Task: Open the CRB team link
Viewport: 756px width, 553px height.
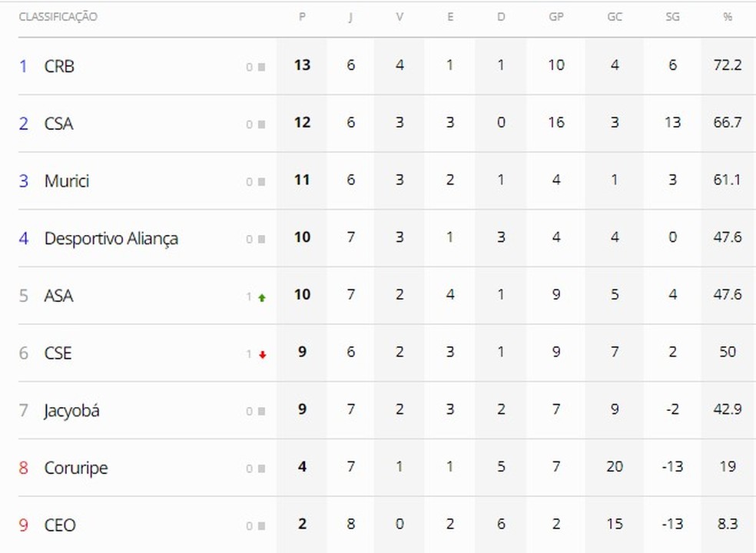Action: coord(59,66)
